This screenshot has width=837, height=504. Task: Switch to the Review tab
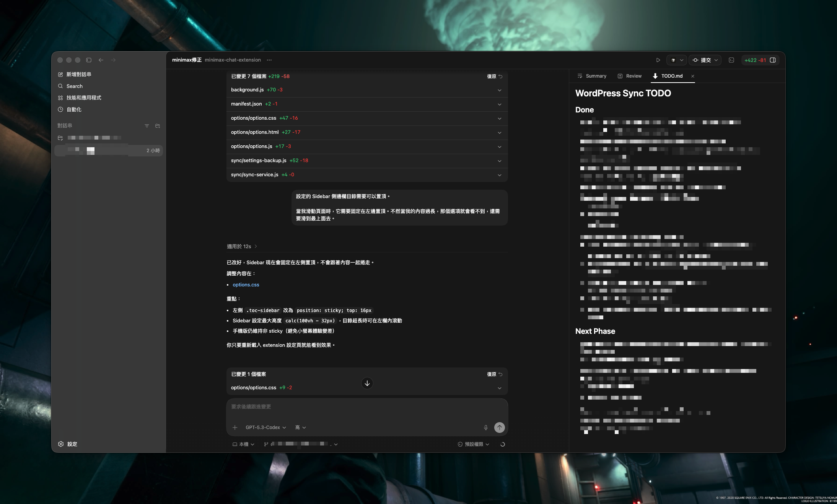click(x=630, y=76)
